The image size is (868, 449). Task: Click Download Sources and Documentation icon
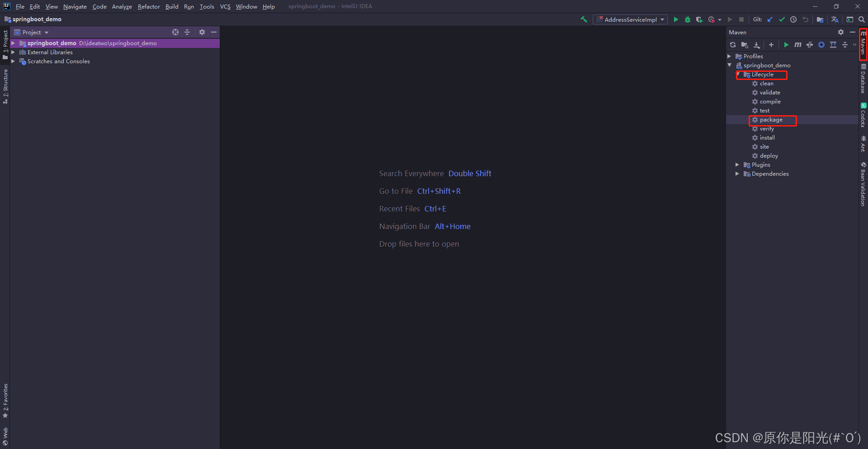tap(757, 45)
